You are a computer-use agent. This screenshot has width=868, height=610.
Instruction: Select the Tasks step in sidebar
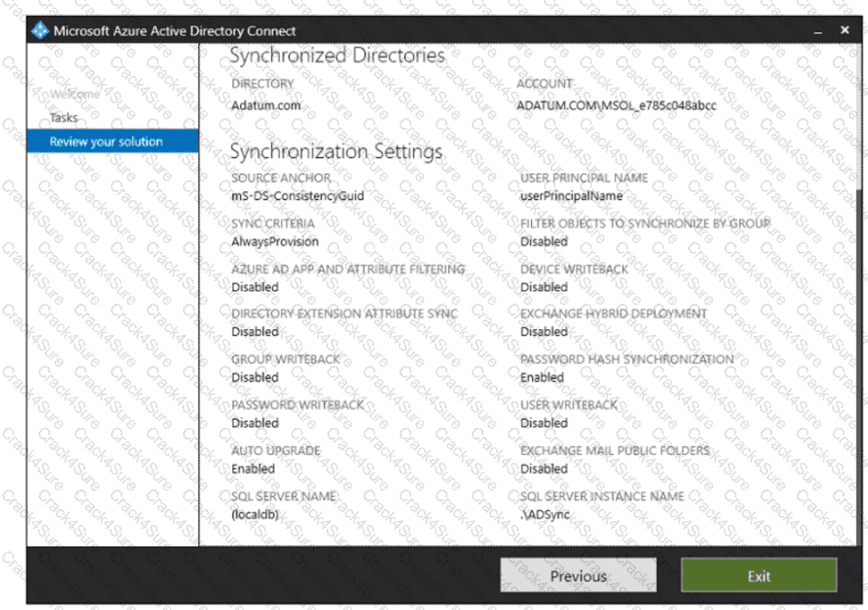63,117
